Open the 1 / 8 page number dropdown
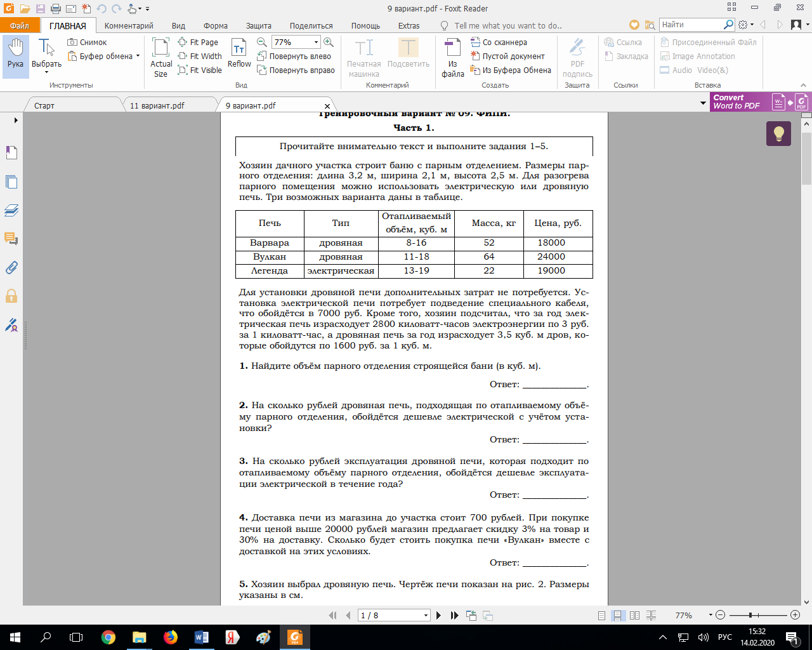 426,615
